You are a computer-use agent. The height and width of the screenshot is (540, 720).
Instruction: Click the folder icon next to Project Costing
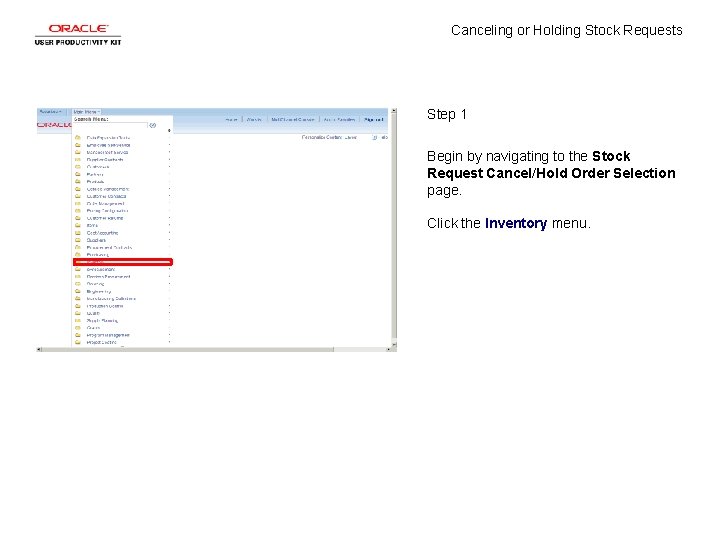click(x=78, y=342)
